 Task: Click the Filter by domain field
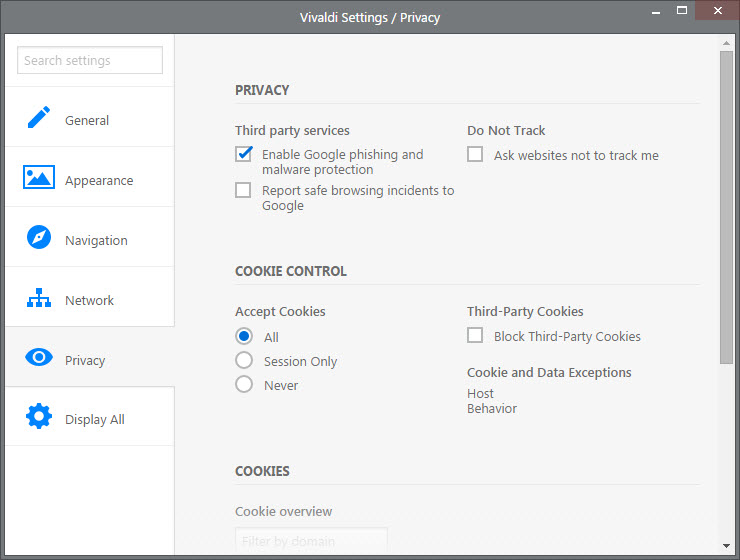click(311, 541)
